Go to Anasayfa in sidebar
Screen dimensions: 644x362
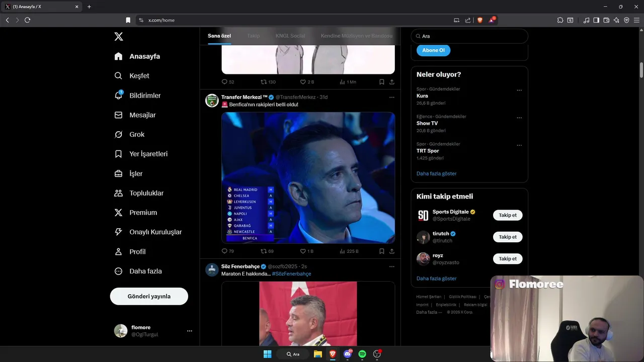[137, 56]
